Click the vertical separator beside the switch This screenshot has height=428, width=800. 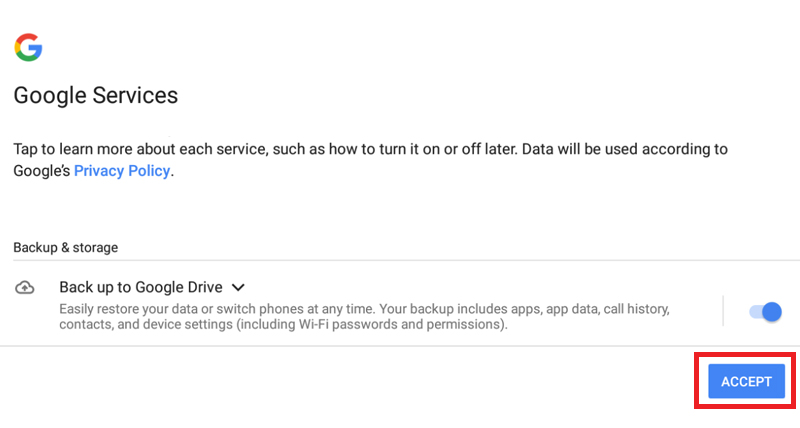point(723,310)
